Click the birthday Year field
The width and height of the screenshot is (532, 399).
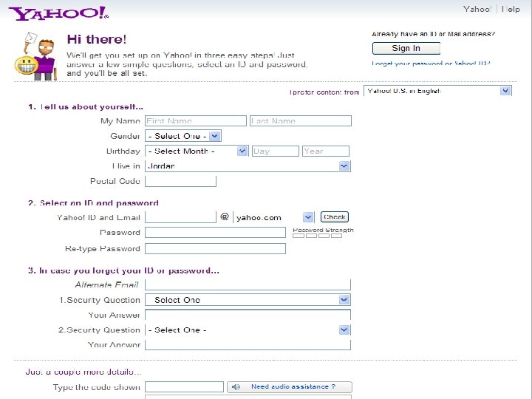pyautogui.click(x=326, y=151)
